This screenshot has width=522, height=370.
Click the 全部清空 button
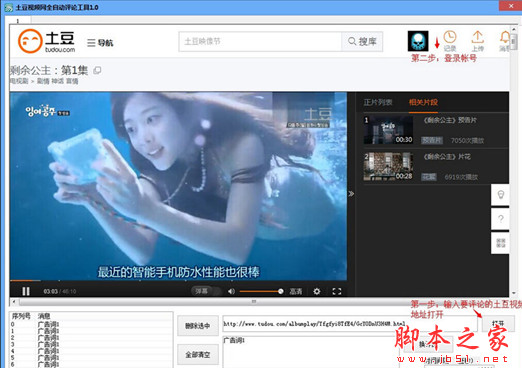tap(198, 354)
